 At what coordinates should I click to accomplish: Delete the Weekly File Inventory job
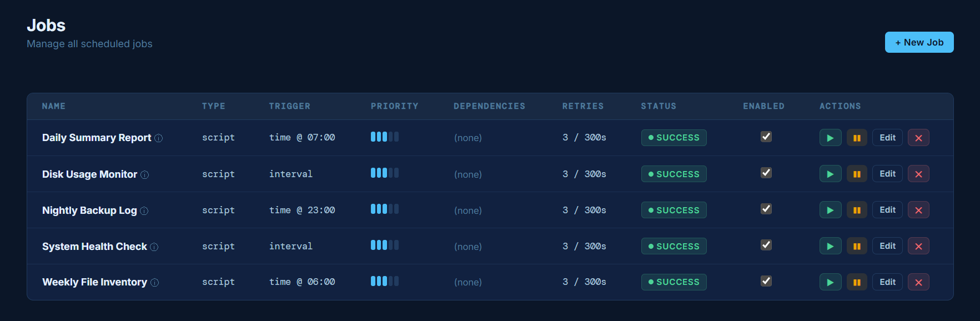[918, 282]
